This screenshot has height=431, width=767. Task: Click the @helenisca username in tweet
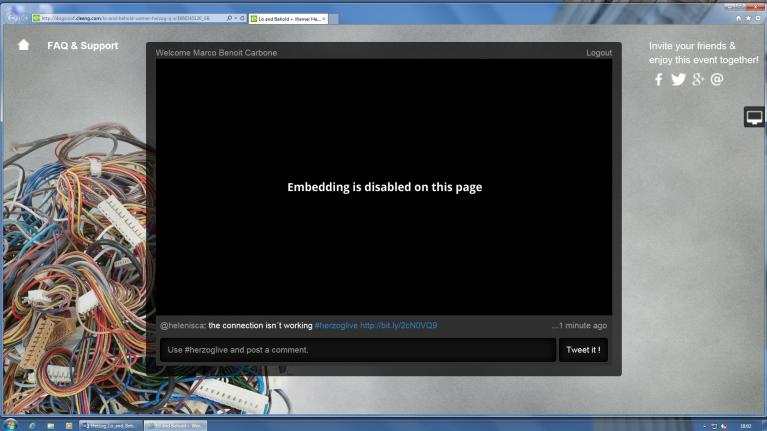pyautogui.click(x=182, y=325)
